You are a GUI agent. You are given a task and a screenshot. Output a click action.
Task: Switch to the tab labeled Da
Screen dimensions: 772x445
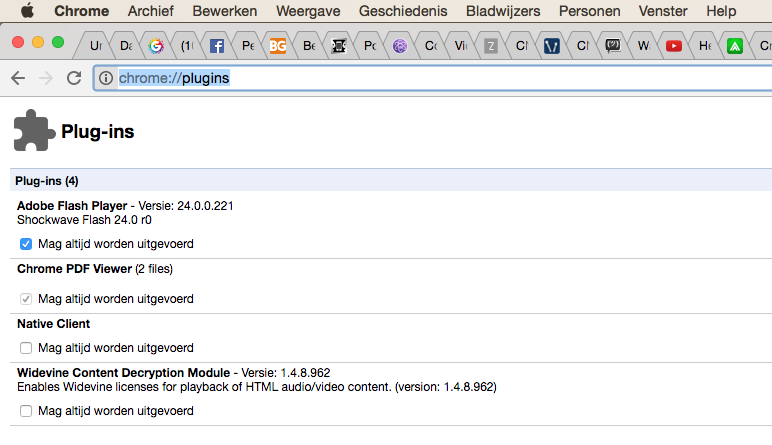[126, 46]
